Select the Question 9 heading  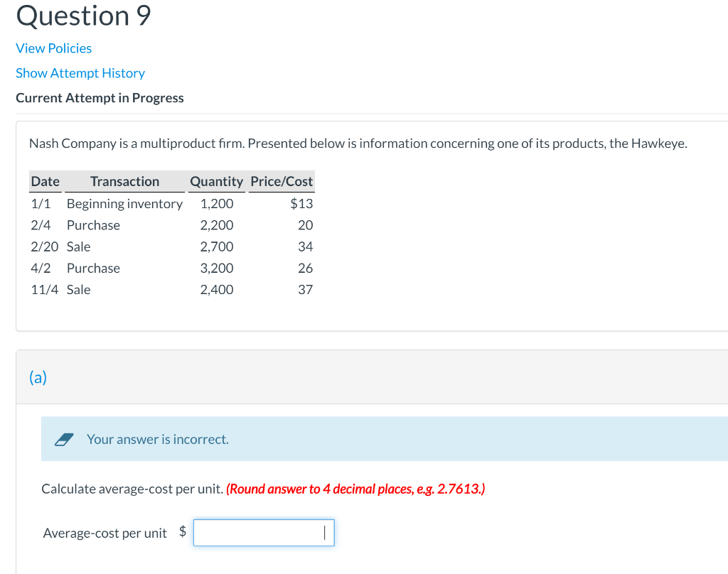coord(82,16)
